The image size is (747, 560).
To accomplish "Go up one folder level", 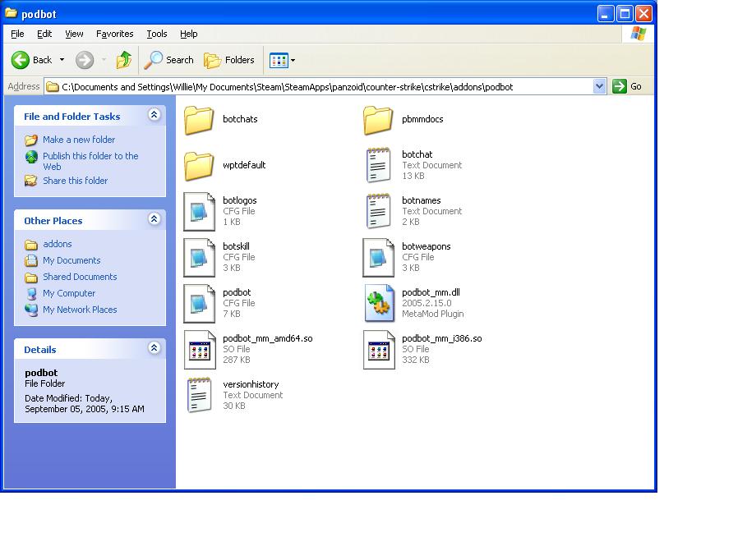I will (124, 60).
